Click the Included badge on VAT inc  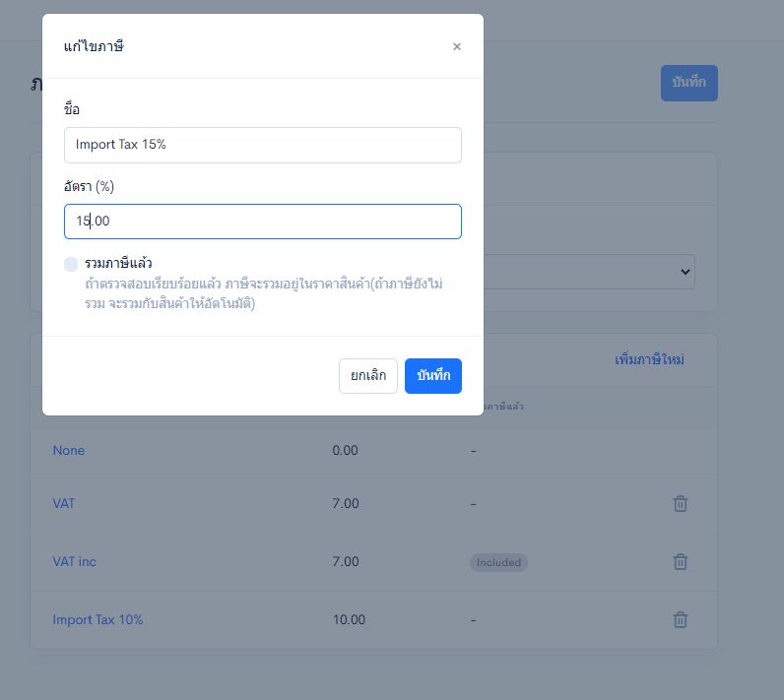498,562
